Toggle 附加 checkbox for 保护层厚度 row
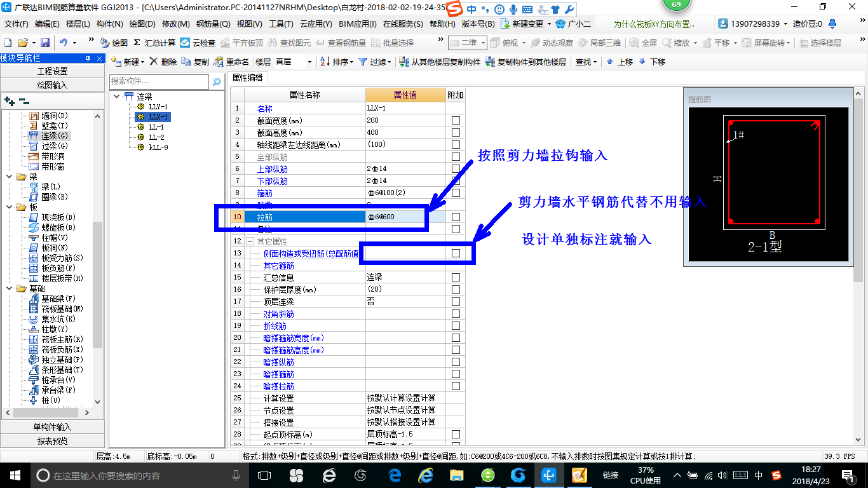The height and width of the screenshot is (488, 868). 456,290
